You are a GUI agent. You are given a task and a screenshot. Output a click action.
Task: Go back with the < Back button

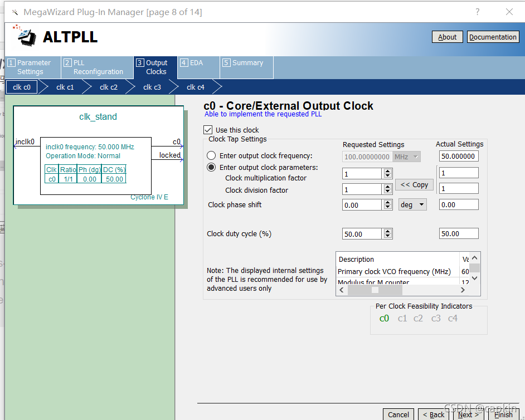coord(434,414)
